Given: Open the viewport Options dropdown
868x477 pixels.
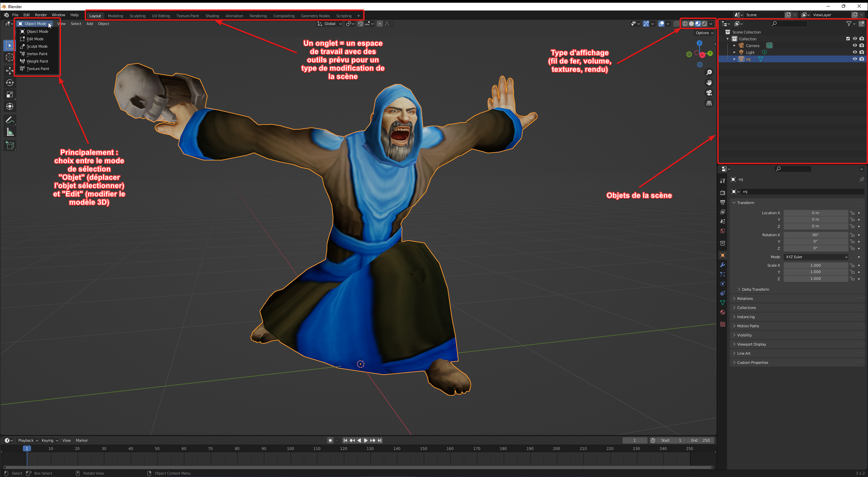Looking at the screenshot, I should click(704, 33).
